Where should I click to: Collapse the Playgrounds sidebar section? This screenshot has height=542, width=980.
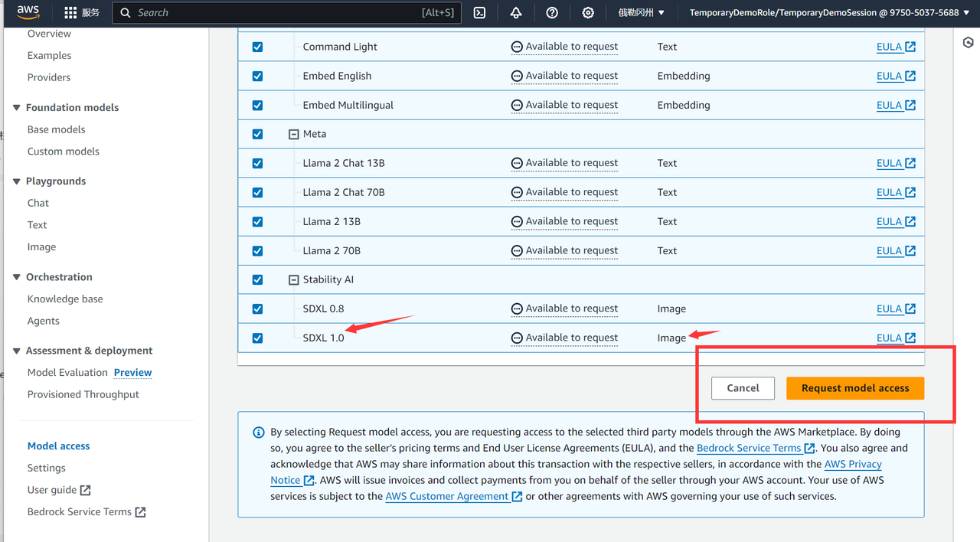(17, 181)
